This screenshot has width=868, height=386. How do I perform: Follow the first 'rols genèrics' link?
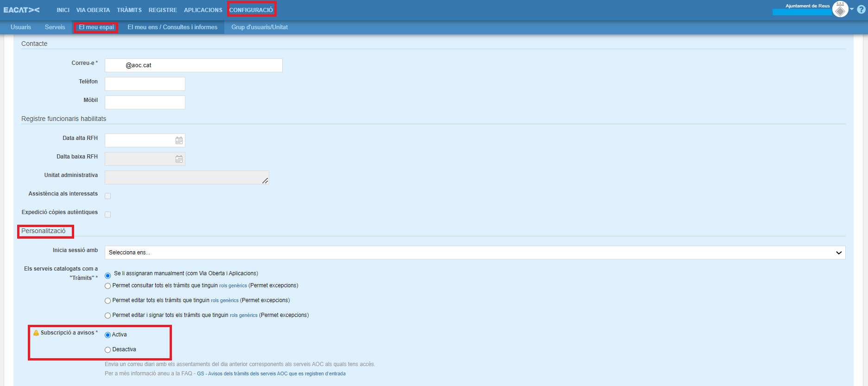pyautogui.click(x=233, y=286)
